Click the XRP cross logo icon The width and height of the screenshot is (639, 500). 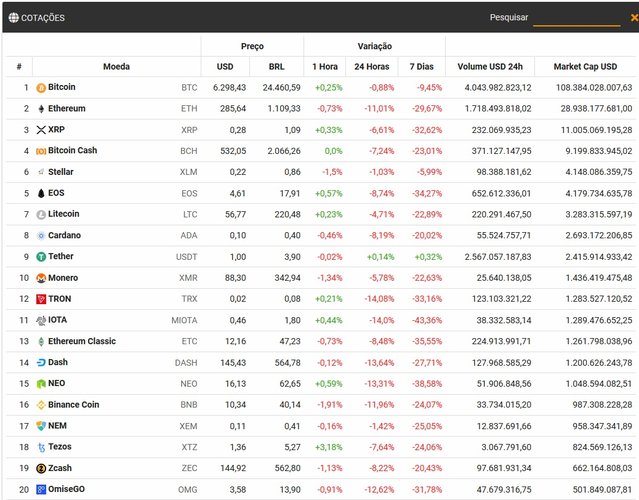tap(41, 130)
